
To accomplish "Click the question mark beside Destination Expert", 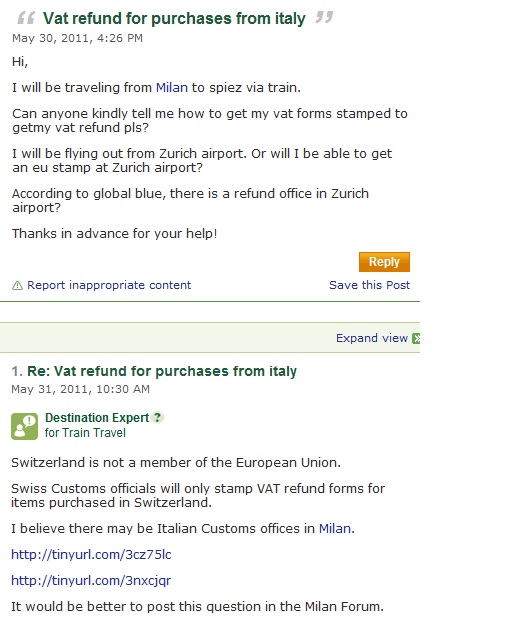I will [158, 417].
